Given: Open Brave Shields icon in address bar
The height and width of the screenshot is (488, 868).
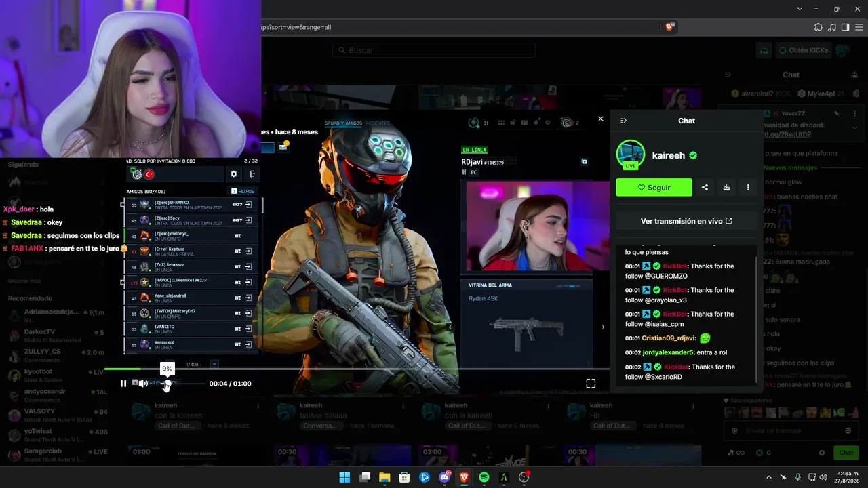Looking at the screenshot, I should (x=670, y=27).
